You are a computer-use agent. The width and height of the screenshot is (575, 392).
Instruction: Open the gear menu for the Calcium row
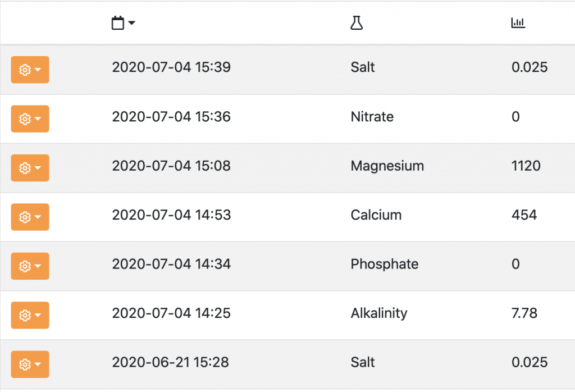(30, 217)
